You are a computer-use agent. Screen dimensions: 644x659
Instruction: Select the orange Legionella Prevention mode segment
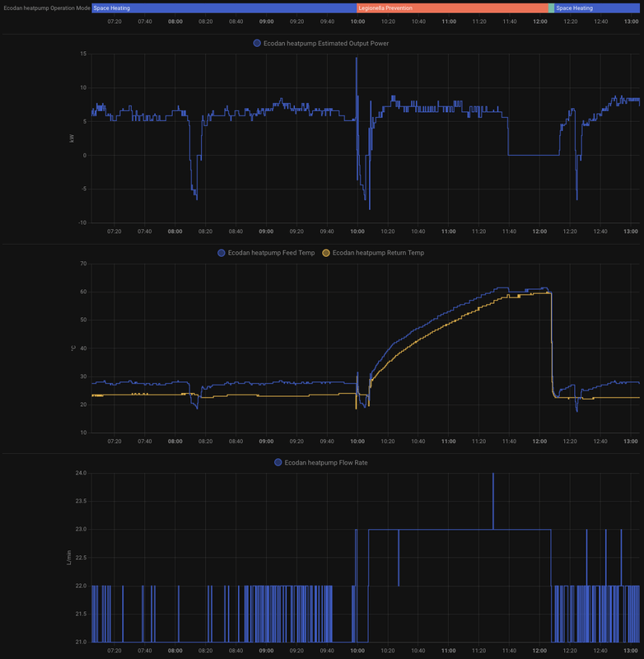coord(452,8)
